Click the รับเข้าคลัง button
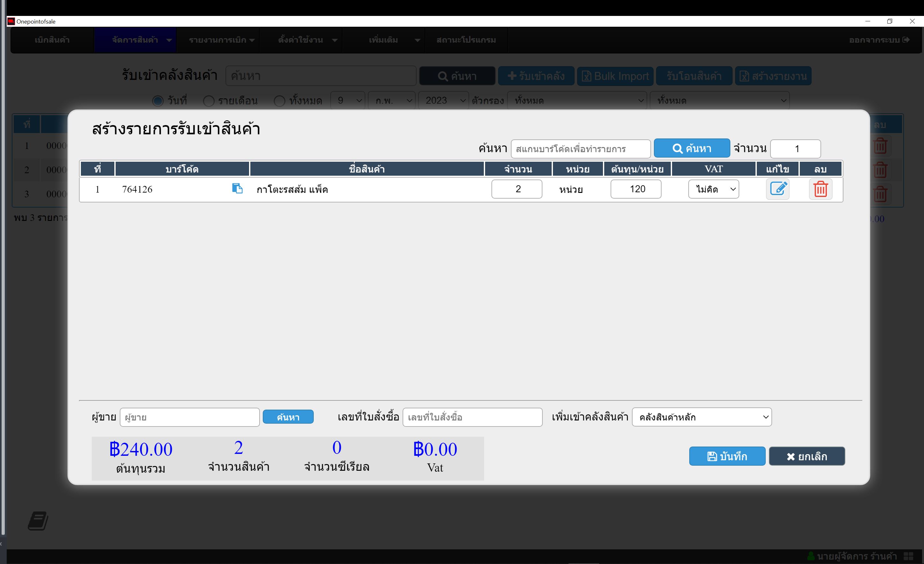Screen dimensions: 924x564 tap(536, 76)
